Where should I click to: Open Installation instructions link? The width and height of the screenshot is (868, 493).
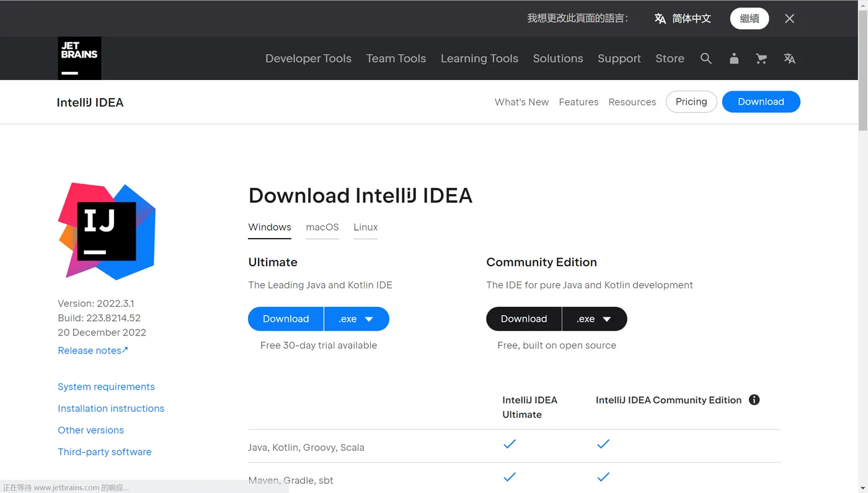tap(111, 408)
